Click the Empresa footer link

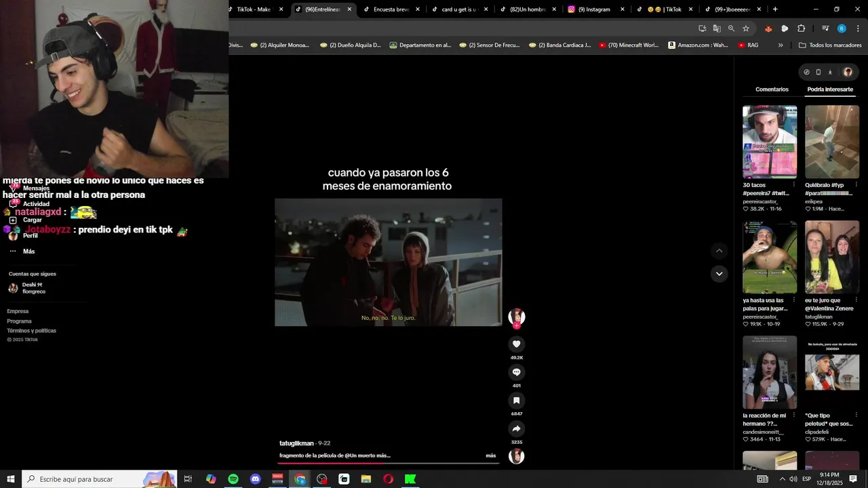[x=18, y=311]
